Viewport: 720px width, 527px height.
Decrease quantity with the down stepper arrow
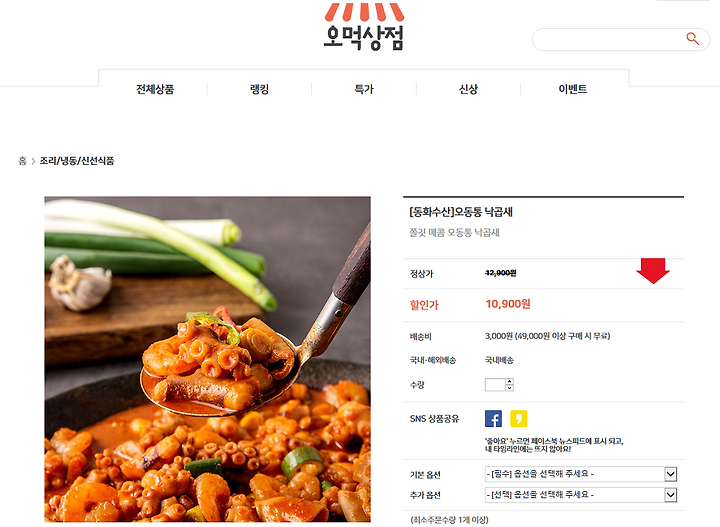[x=509, y=388]
